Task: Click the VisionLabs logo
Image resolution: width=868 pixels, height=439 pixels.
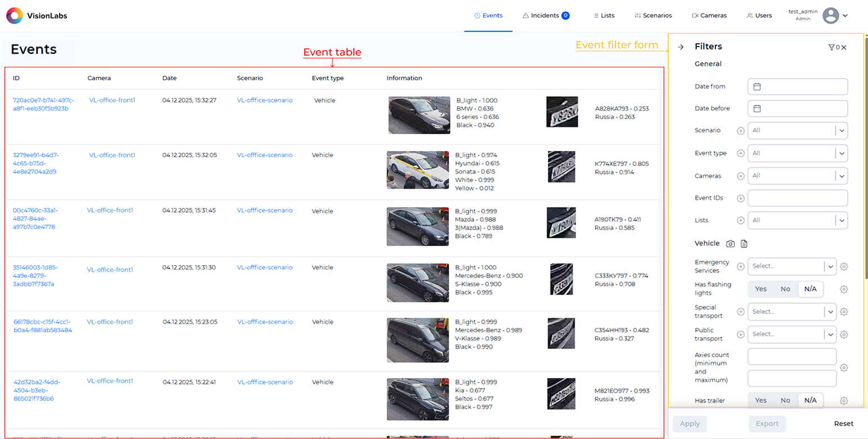Action: [x=36, y=15]
